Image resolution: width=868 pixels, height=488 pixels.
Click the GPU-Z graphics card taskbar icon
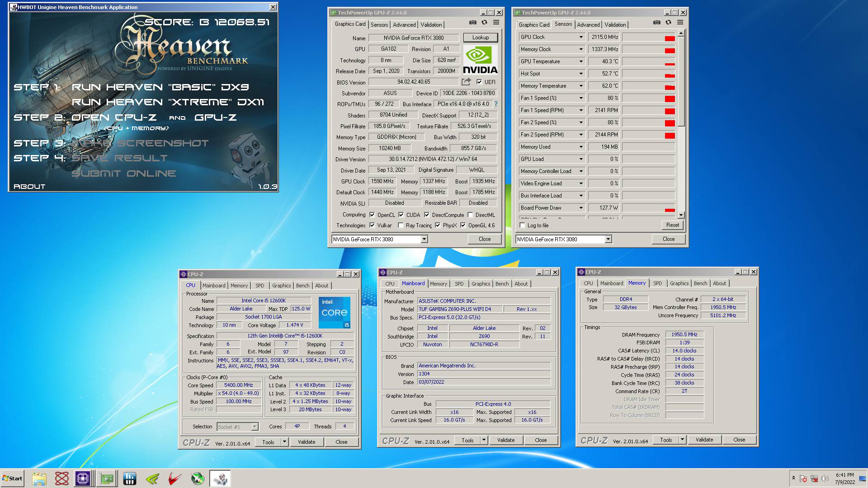click(x=107, y=479)
